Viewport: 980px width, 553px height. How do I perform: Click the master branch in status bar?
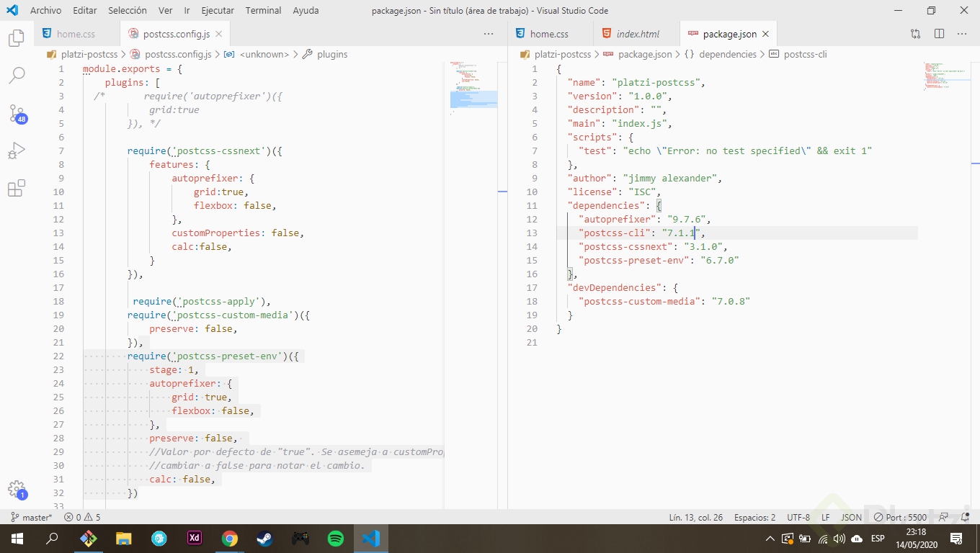32,517
